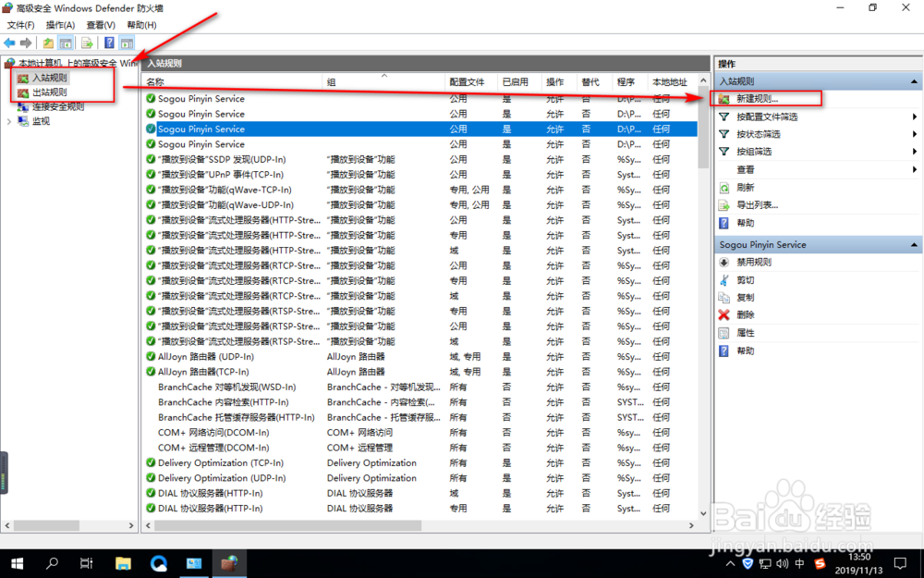Click the Forward arrow toolbar icon
This screenshot has width=924, height=578.
coord(26,43)
